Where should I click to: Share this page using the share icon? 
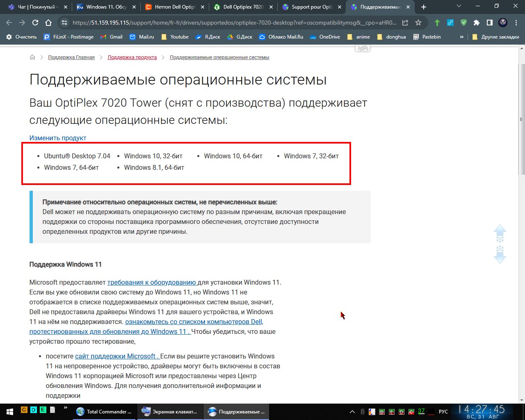pos(405,23)
